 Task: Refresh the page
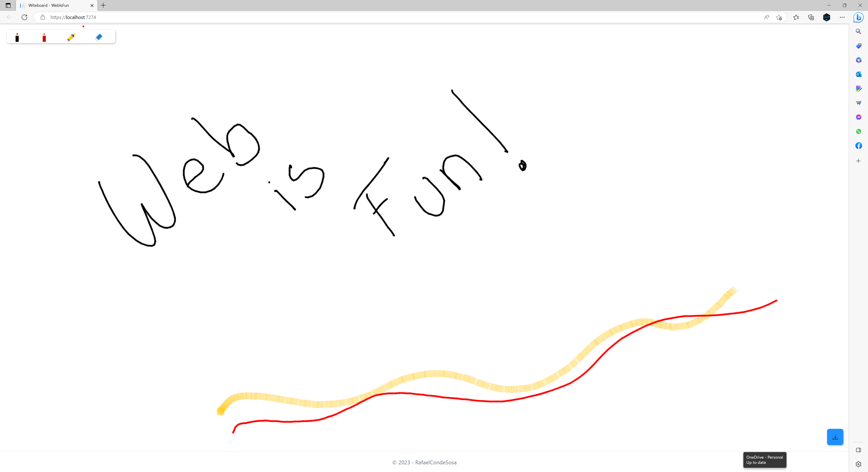coord(24,17)
